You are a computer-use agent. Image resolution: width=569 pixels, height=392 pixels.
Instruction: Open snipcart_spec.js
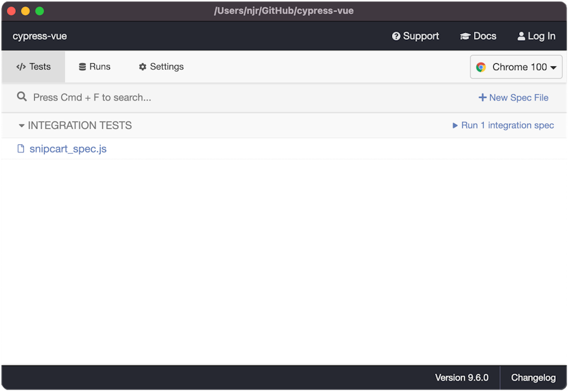pyautogui.click(x=68, y=149)
